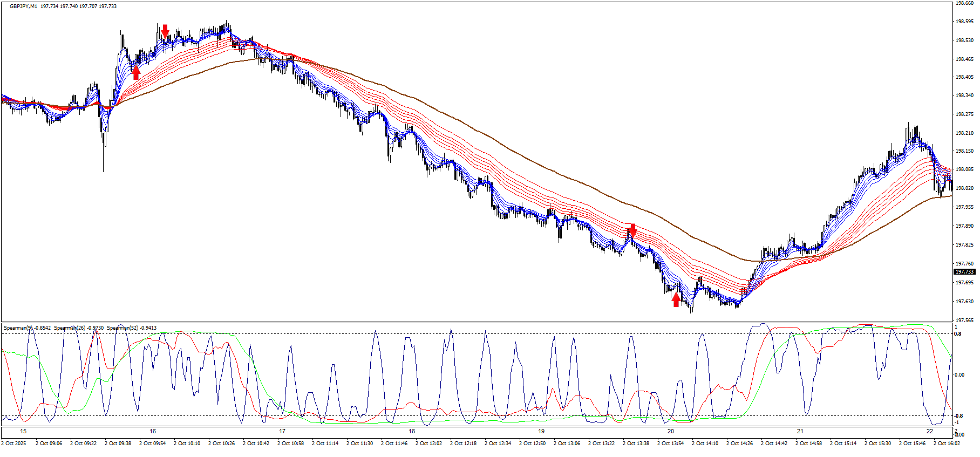Select the current price tag 197.733
980x457 pixels.
pos(964,272)
